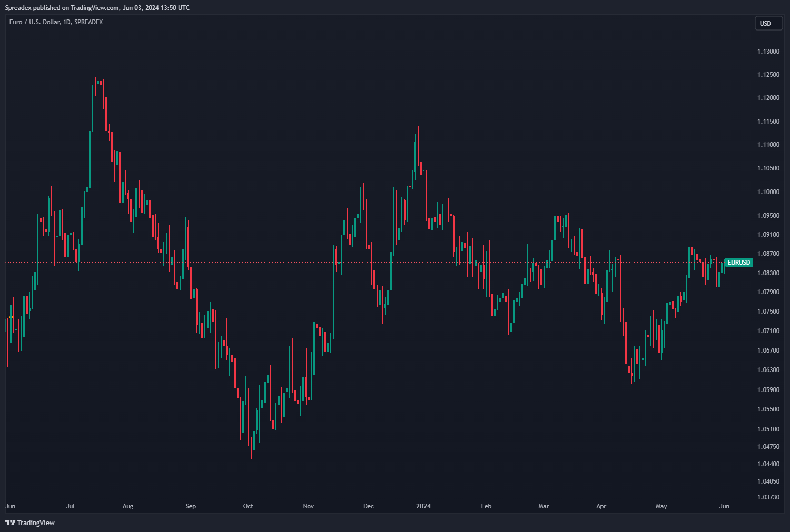Viewport: 790px width, 532px height.
Task: Click the 1.09100 price axis label
Action: point(768,235)
